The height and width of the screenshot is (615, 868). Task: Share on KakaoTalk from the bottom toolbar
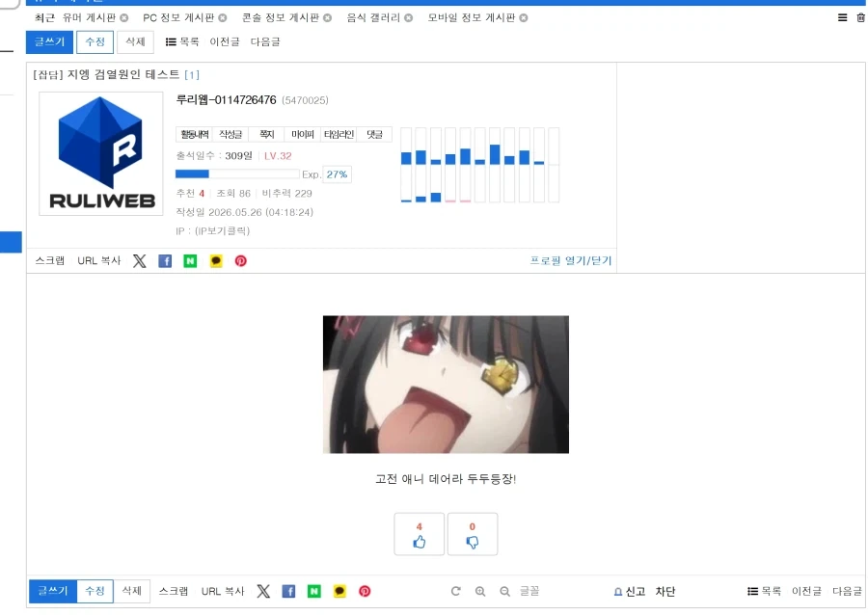point(339,591)
